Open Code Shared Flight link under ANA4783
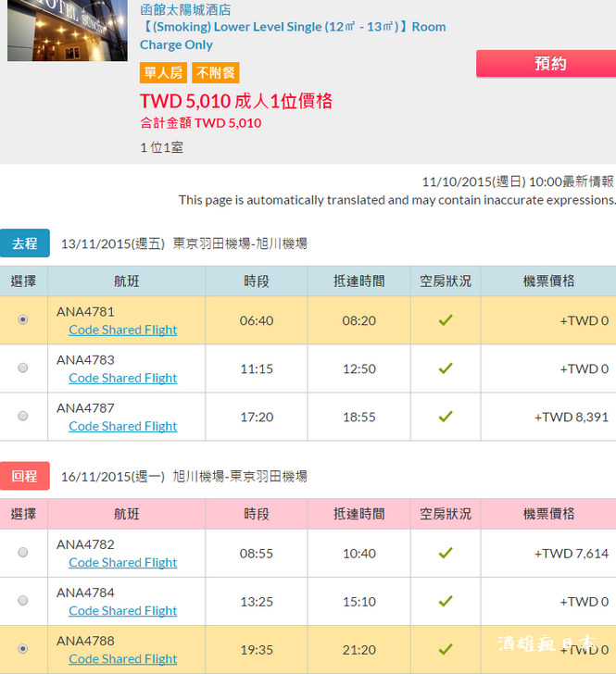Viewport: 616px width, 674px height. 122,378
